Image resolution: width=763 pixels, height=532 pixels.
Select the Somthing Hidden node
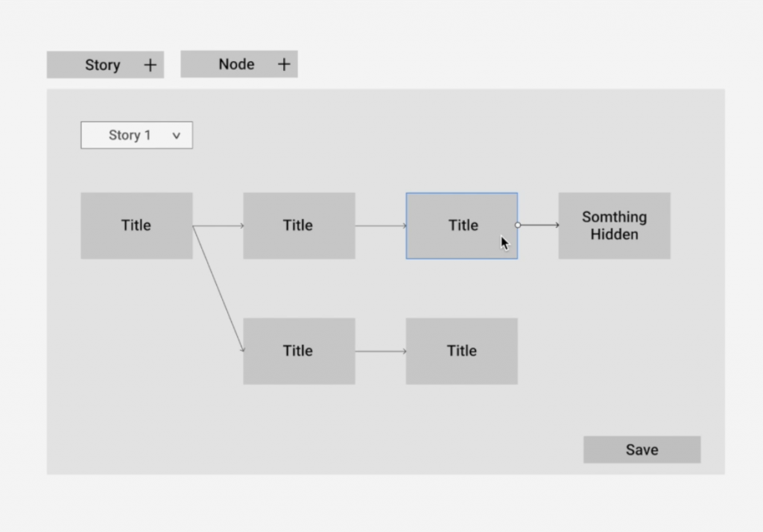click(x=615, y=226)
